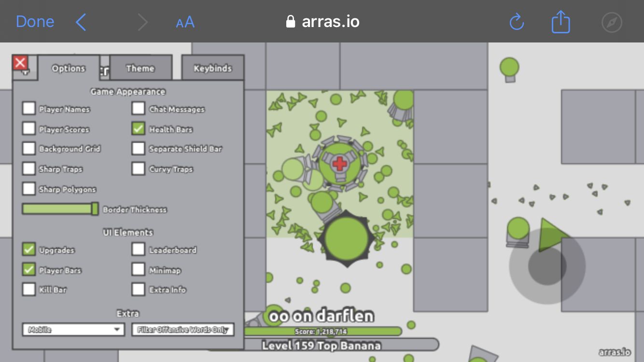Tap the Level 159 Top Banana bar
The image size is (644, 362).
coord(322,345)
